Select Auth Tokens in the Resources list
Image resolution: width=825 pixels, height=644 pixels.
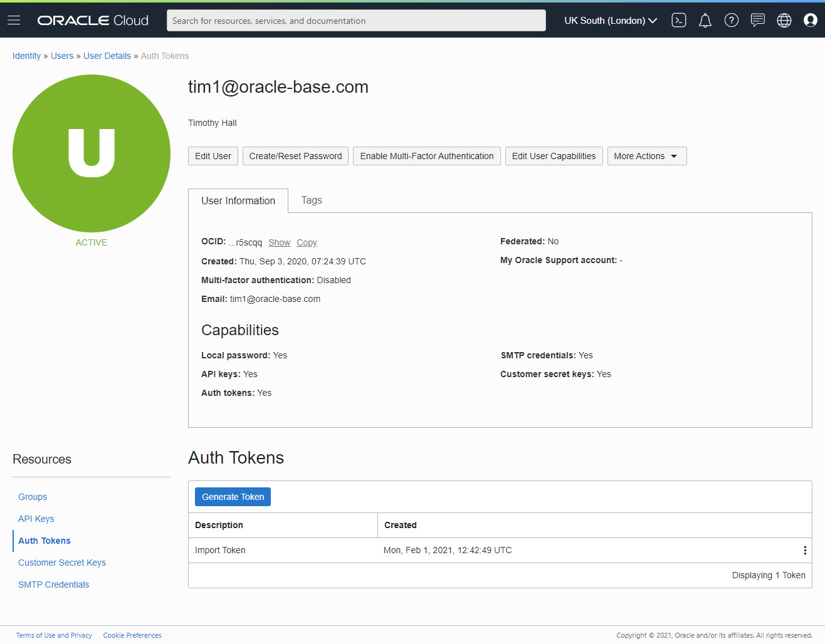[x=45, y=541]
